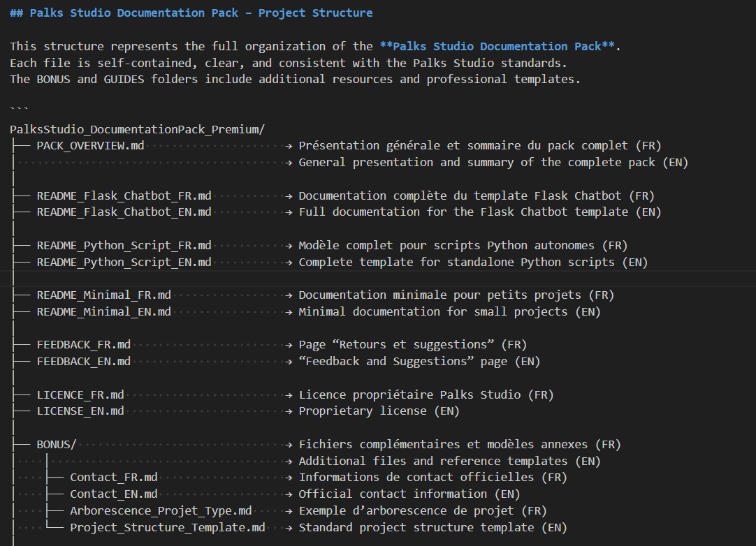This screenshot has height=546, width=756.
Task: Click on FEEDBACK_EN.md text
Action: [x=83, y=362]
